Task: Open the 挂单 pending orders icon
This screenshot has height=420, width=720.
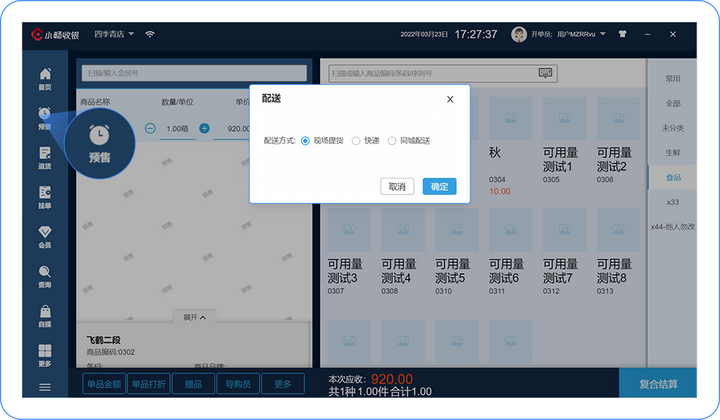Action: point(45,197)
